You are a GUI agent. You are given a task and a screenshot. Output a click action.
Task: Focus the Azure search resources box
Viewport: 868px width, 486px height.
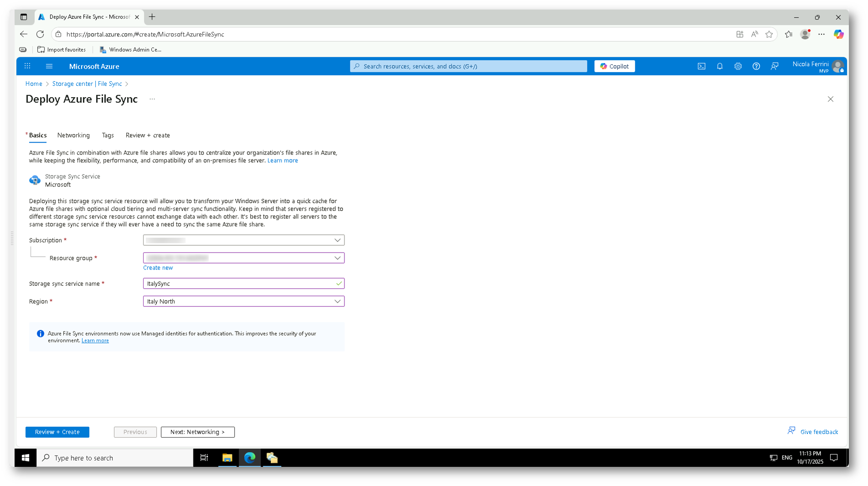coord(468,66)
